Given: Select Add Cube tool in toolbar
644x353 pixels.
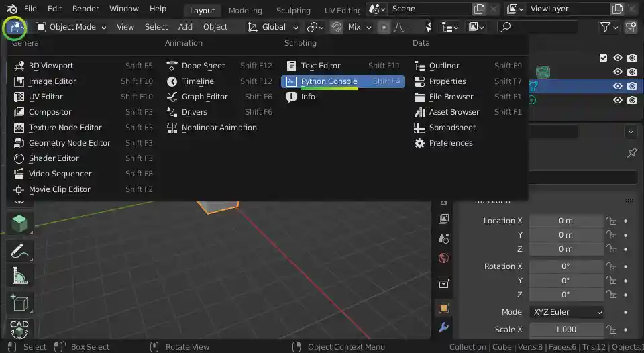Looking at the screenshot, I should point(19,303).
